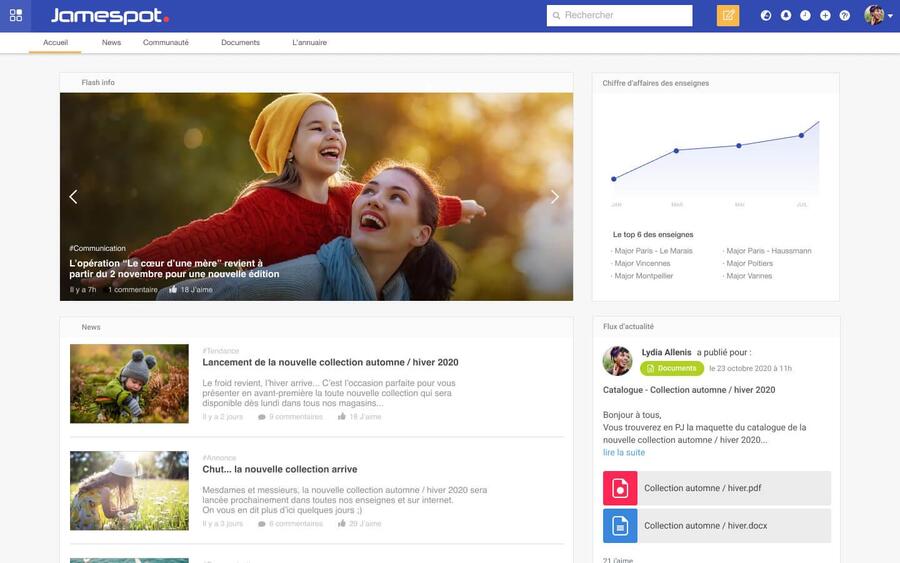
Task: Click the #Annonce tag
Action: pyautogui.click(x=219, y=457)
